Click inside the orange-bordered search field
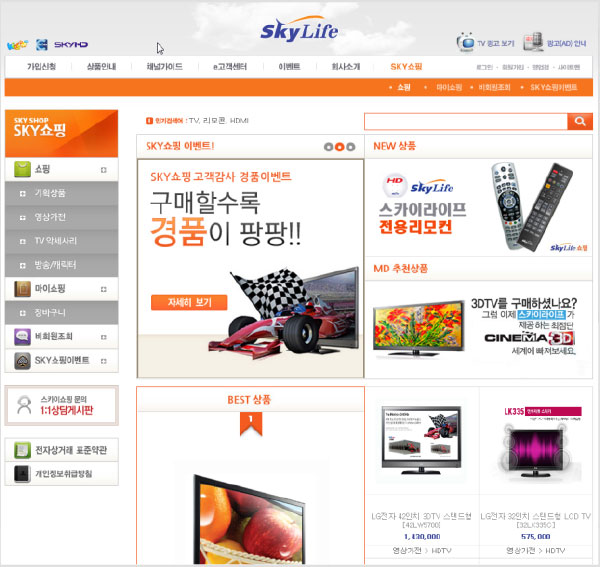Viewport: 600px width, 567px height. coord(466,122)
